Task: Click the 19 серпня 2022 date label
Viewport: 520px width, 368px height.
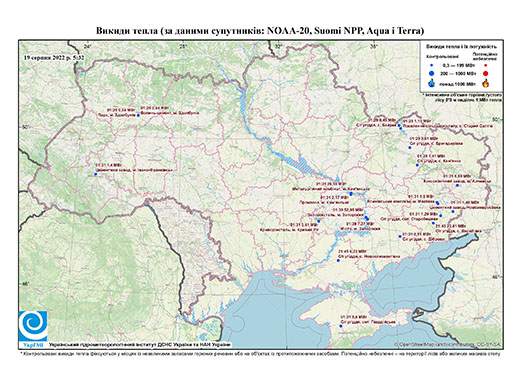Action: pyautogui.click(x=54, y=57)
